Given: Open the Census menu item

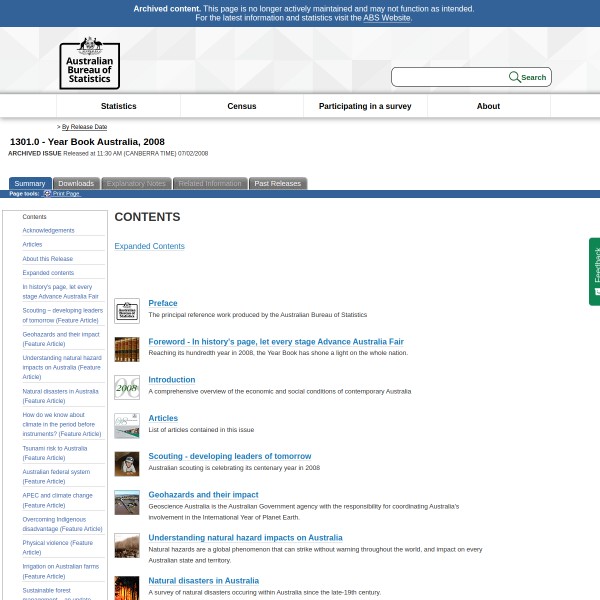Looking at the screenshot, I should point(242,106).
